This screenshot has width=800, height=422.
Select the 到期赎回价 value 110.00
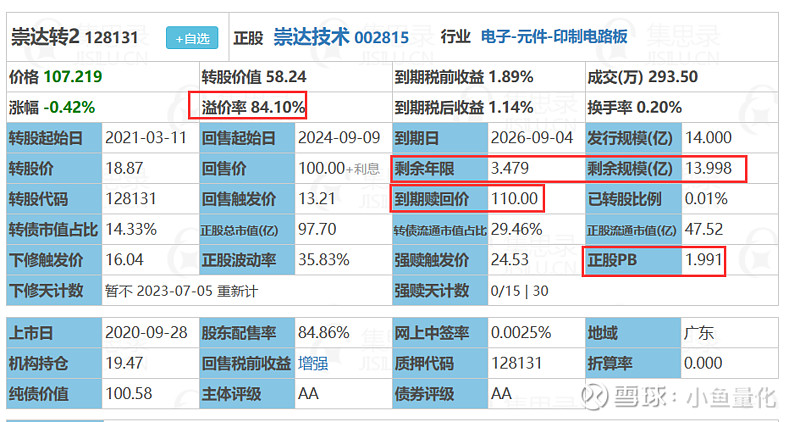point(514,199)
